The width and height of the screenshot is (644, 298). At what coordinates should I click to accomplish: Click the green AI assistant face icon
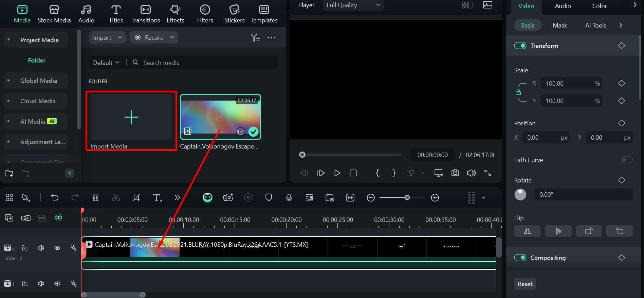tap(207, 197)
